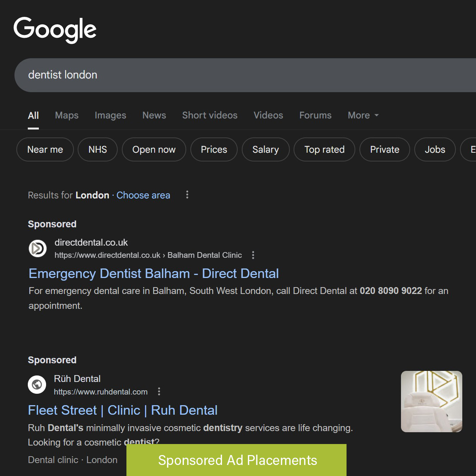Open Fleet Street Clinic Ruh Dental link

pos(123,410)
